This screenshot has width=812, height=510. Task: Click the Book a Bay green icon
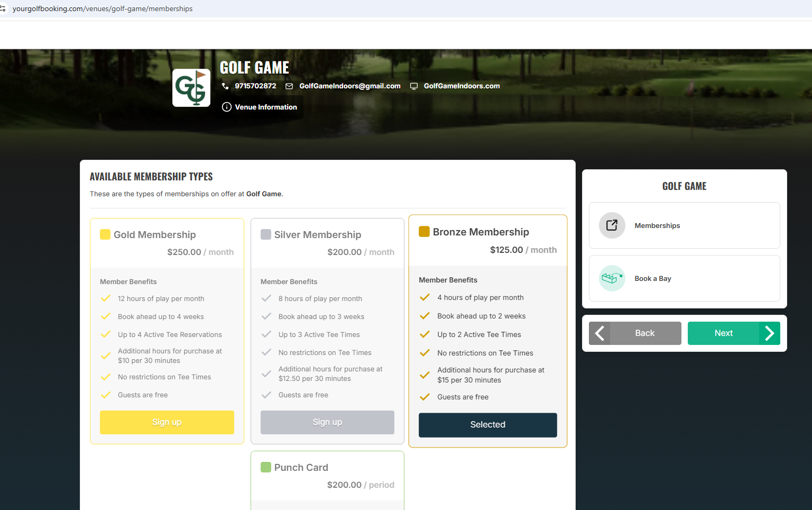coord(612,278)
